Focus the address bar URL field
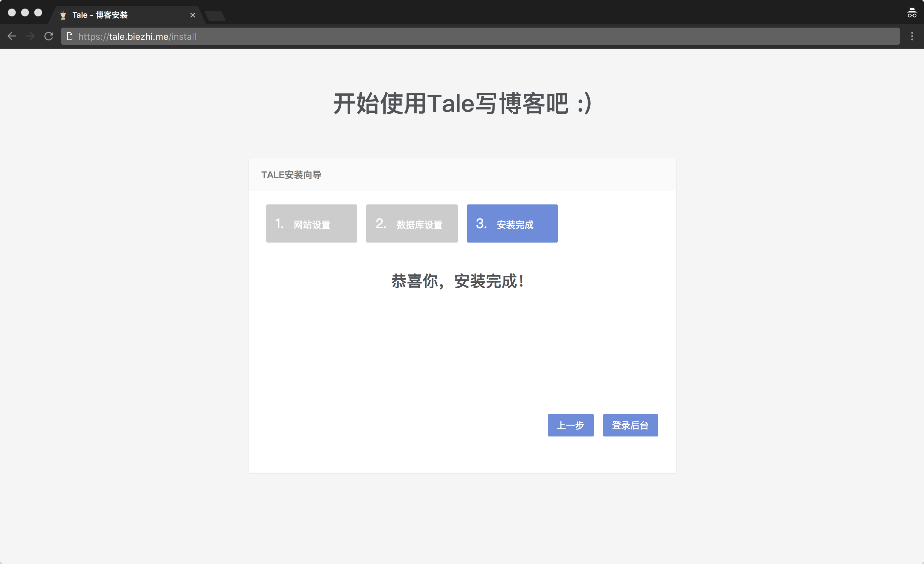Image resolution: width=924 pixels, height=564 pixels. point(480,36)
